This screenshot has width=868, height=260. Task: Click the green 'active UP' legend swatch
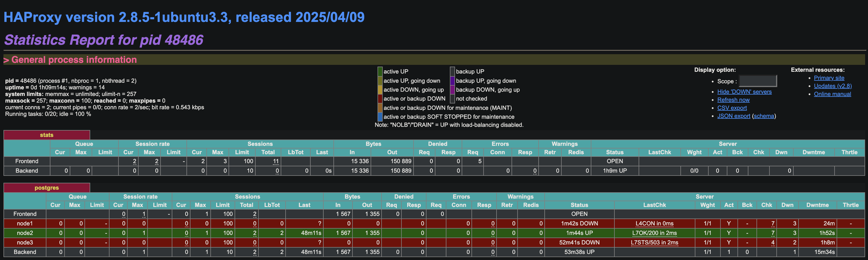click(380, 71)
